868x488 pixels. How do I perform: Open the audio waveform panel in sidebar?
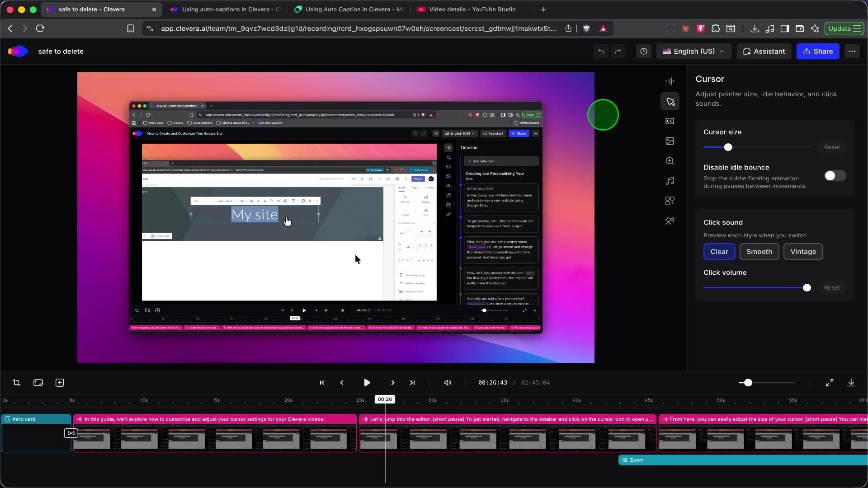[670, 81]
